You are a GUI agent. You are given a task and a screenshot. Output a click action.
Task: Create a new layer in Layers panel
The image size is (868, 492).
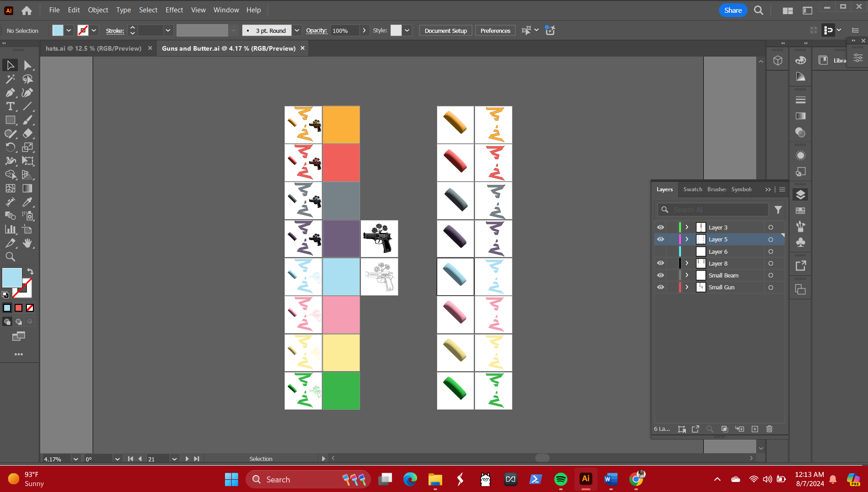coord(755,429)
